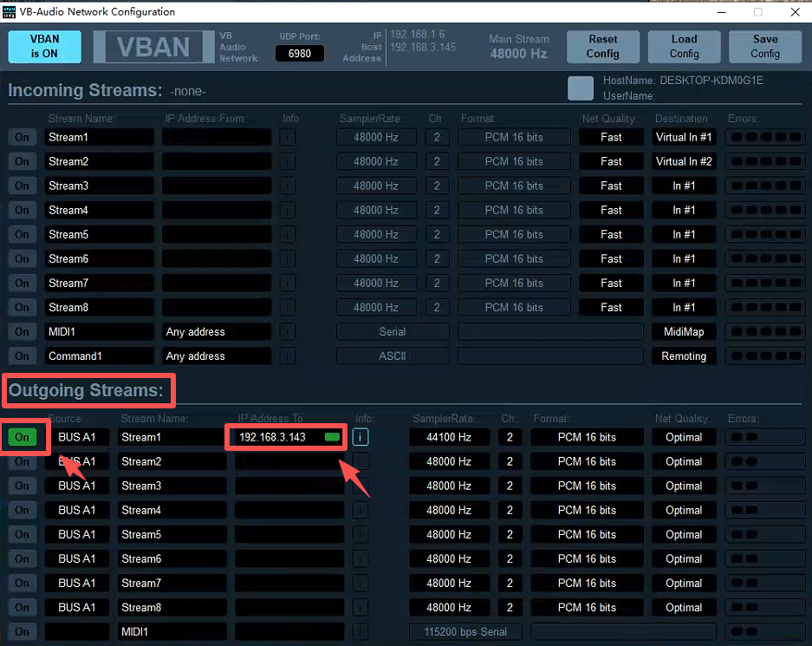Click the info icon for incoming Stream5
Screen dimensions: 812x646
click(288, 234)
